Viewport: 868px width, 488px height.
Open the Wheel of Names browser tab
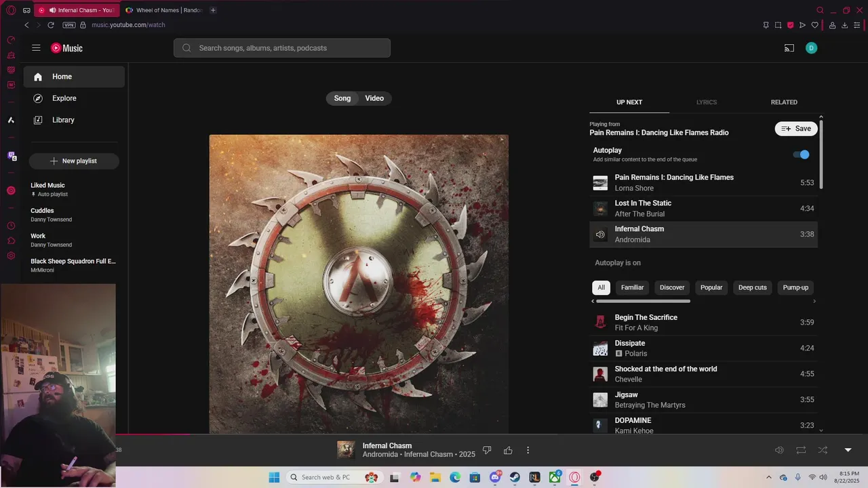pos(164,10)
